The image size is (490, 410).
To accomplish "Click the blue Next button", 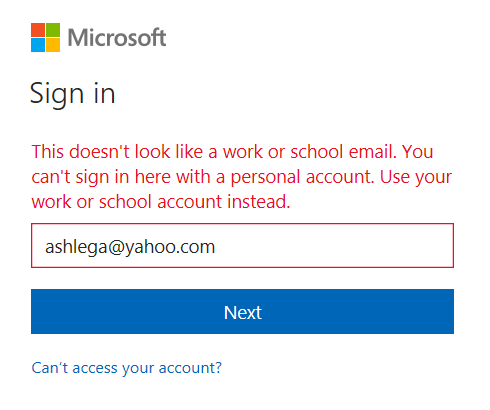I will [x=242, y=311].
